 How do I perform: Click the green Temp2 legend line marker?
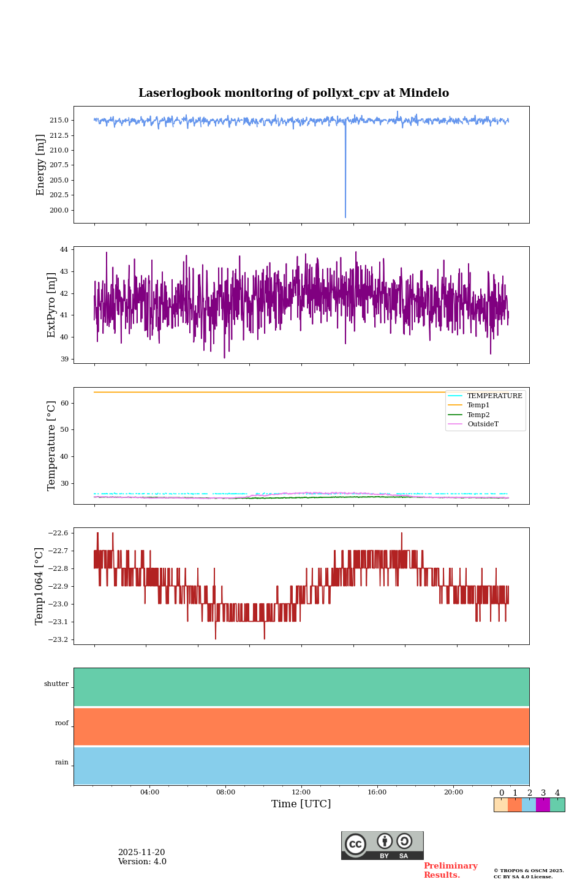(x=455, y=415)
